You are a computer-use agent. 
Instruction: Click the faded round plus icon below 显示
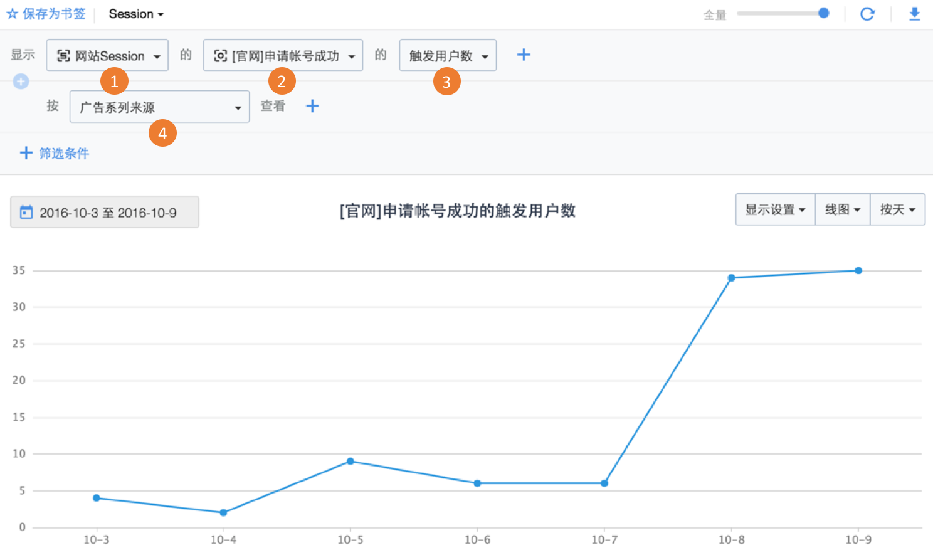(x=21, y=81)
